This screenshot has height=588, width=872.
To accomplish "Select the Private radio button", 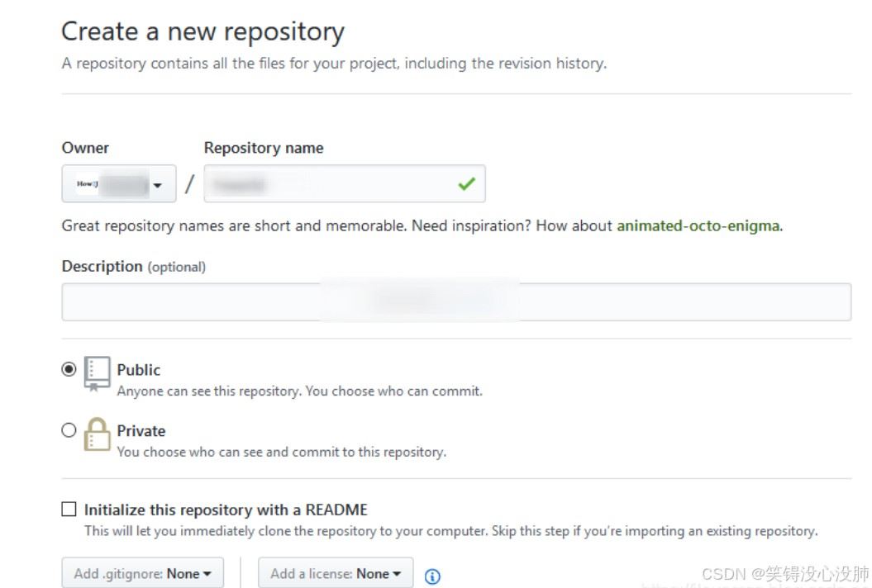I will (69, 429).
